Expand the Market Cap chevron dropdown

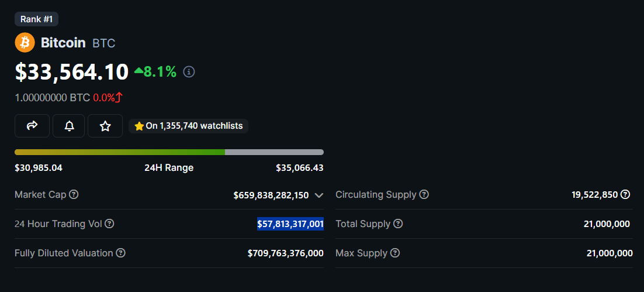(318, 195)
